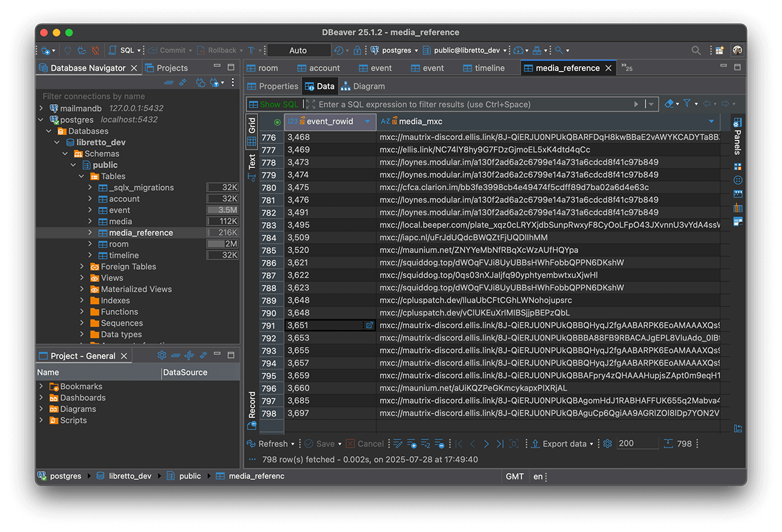Image resolution: width=782 pixels, height=532 pixels.
Task: Open the Properties sub-tab
Action: [x=272, y=86]
